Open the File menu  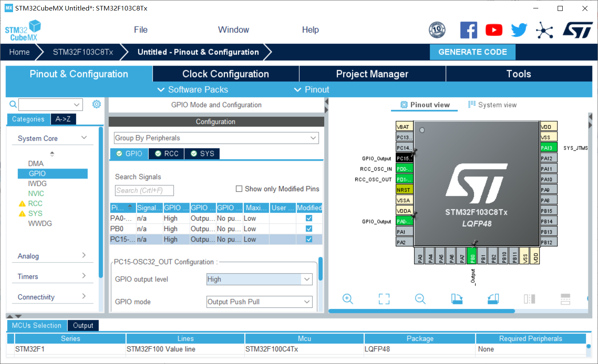pos(141,30)
